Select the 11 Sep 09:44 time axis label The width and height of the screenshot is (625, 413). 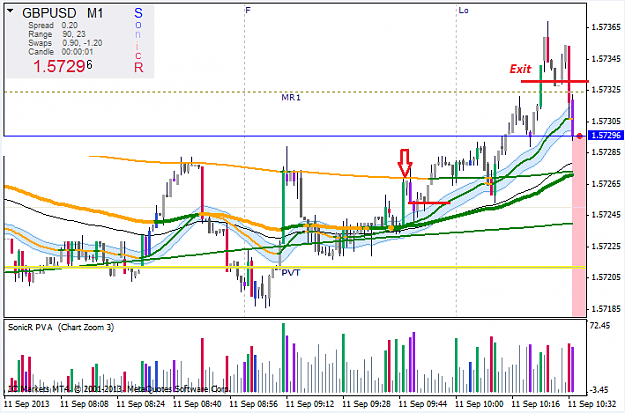click(x=423, y=404)
